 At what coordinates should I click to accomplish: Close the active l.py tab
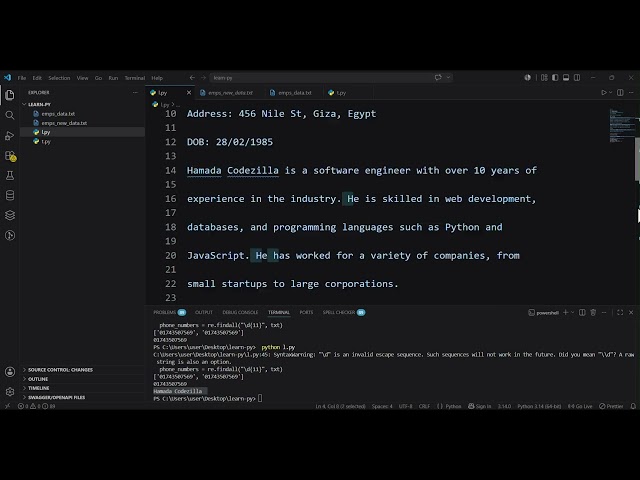click(x=189, y=93)
